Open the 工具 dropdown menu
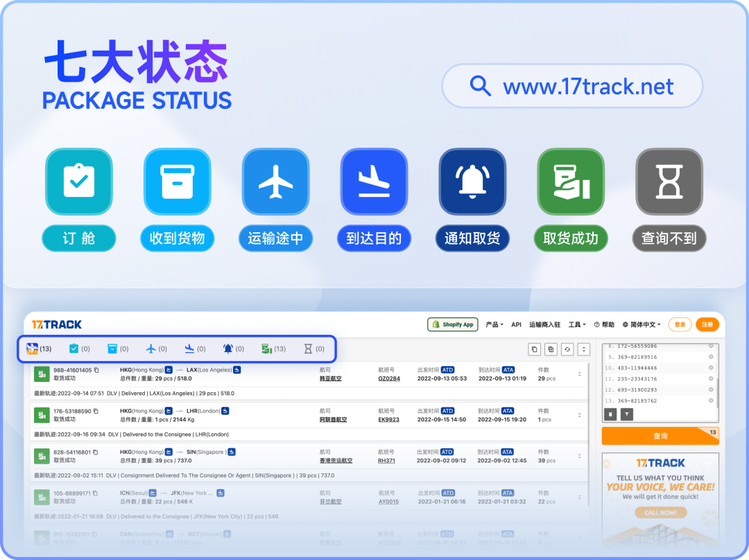Viewport: 749px width, 560px height. point(574,324)
